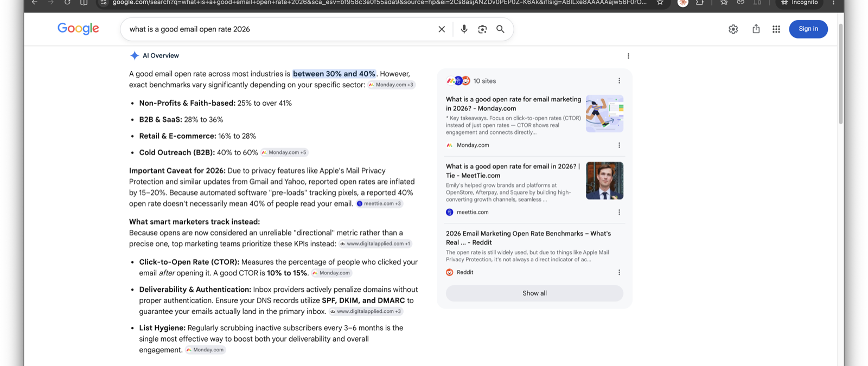Click the '10 sites' label
Screen dimensions: 868x366
point(484,81)
